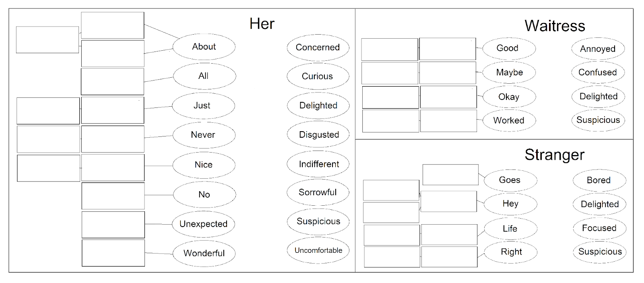Select the Focused oval under Stranger
This screenshot has height=283, width=644.
click(x=599, y=228)
